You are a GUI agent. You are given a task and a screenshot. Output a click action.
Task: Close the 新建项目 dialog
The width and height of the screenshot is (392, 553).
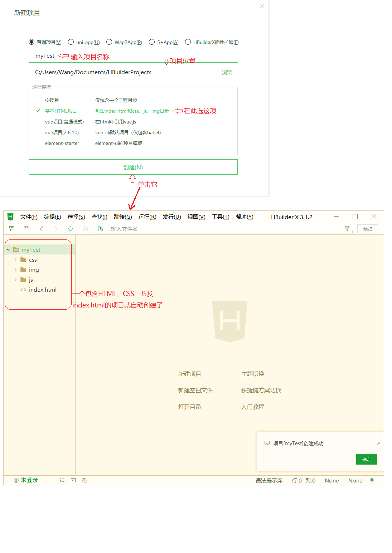pos(262,6)
